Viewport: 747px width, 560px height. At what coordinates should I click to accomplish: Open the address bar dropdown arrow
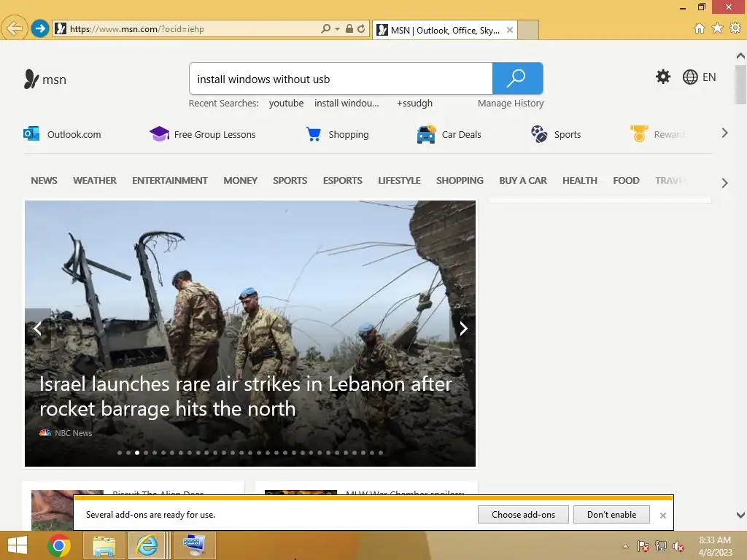click(x=337, y=29)
